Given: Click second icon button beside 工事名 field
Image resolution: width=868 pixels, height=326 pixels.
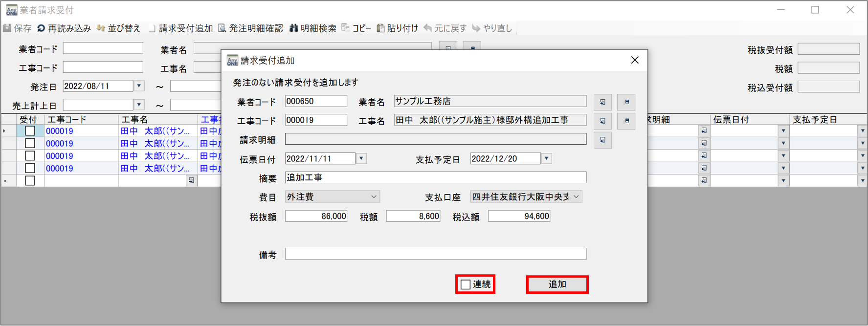Looking at the screenshot, I should [x=626, y=121].
